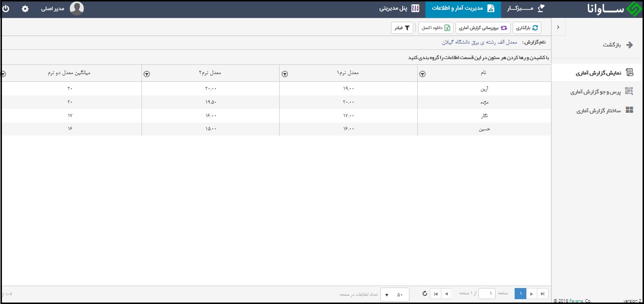This screenshot has width=644, height=304.
Task: Select پرس و جو گزارش آماری menu item
Action: tap(601, 91)
